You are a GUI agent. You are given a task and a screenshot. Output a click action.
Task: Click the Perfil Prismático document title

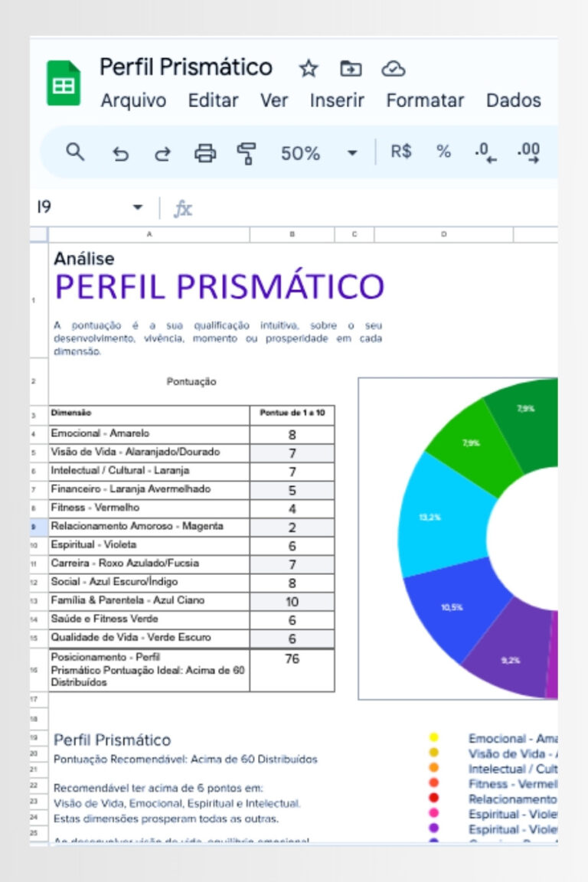click(186, 67)
